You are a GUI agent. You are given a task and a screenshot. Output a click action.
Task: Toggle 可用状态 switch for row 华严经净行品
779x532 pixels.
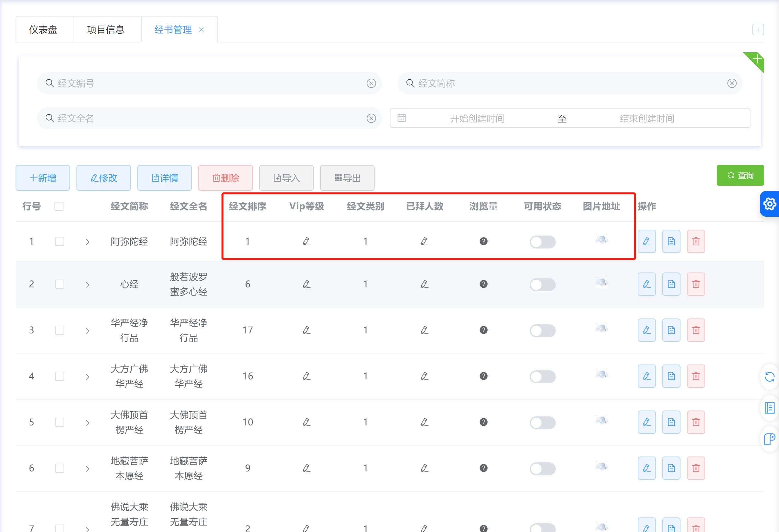[x=542, y=330]
